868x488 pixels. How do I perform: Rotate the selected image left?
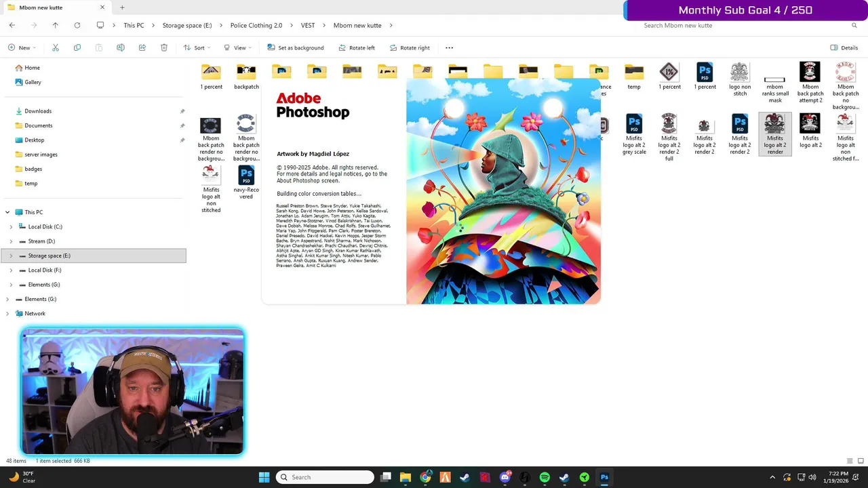coord(357,47)
